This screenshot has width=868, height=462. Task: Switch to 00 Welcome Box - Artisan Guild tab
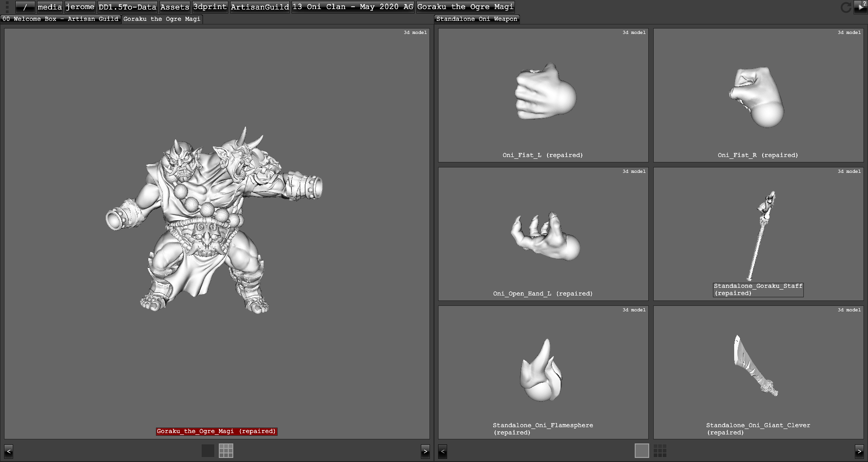coord(60,19)
